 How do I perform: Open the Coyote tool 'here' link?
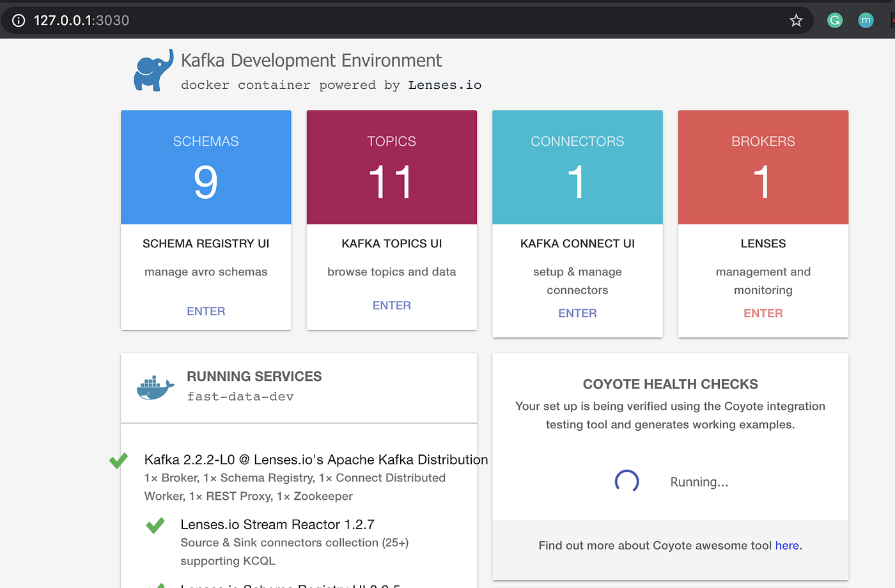coord(787,545)
